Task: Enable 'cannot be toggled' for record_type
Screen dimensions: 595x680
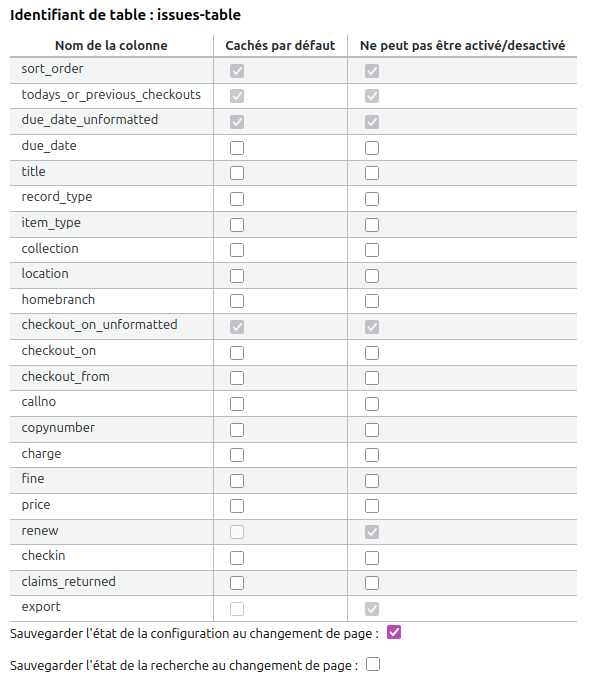Action: click(x=372, y=199)
